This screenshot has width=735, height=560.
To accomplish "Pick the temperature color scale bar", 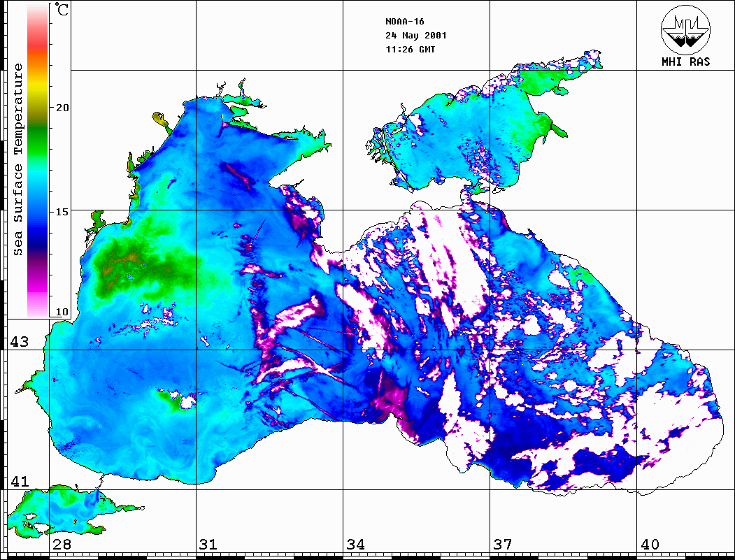I will (x=38, y=161).
